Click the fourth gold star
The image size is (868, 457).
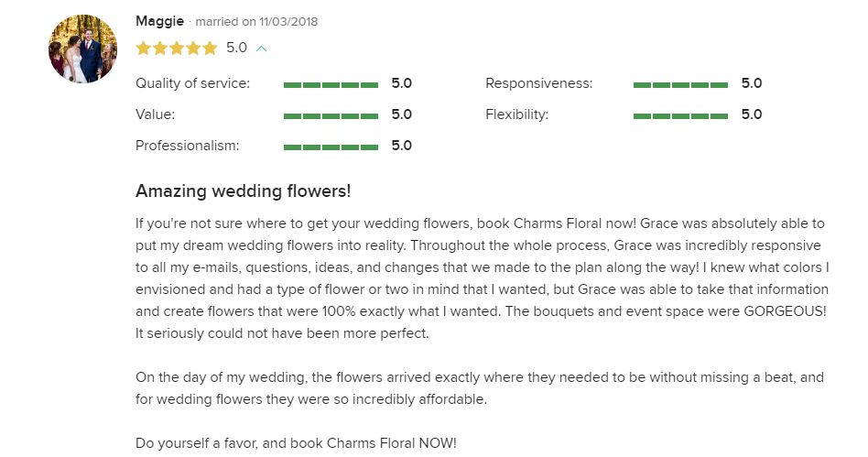[x=193, y=48]
